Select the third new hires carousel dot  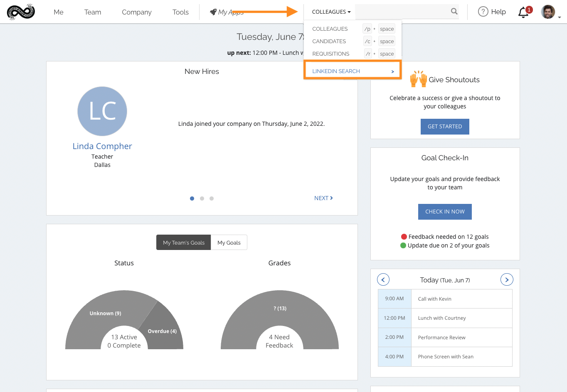click(x=212, y=198)
